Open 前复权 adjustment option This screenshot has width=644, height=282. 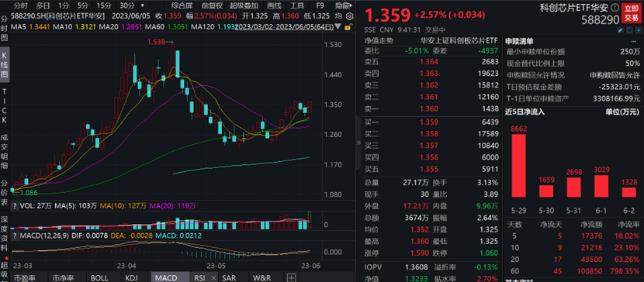pos(213,5)
